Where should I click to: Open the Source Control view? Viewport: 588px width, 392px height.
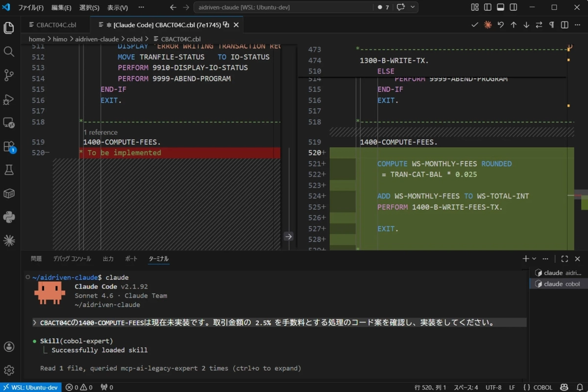tap(9, 75)
